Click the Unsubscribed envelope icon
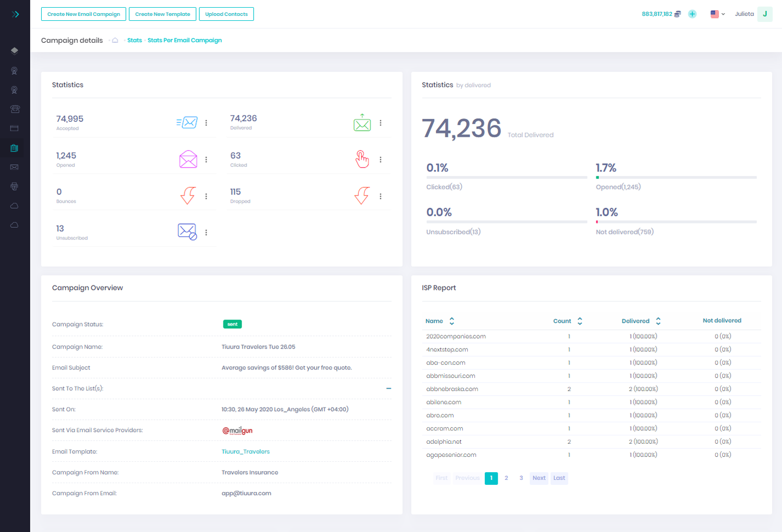 tap(187, 232)
